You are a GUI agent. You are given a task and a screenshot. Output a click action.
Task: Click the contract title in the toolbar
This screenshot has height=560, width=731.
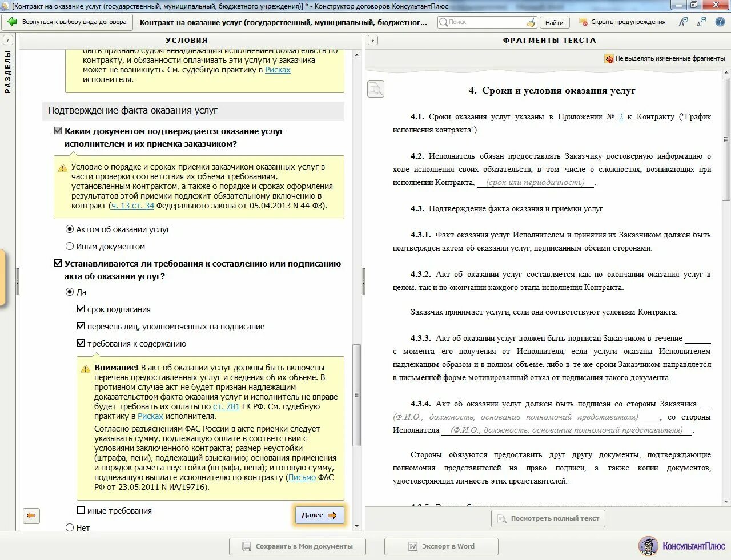pos(283,22)
